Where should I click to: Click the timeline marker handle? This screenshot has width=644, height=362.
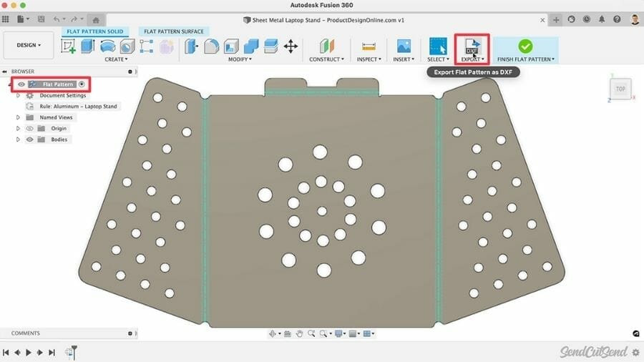click(x=74, y=352)
